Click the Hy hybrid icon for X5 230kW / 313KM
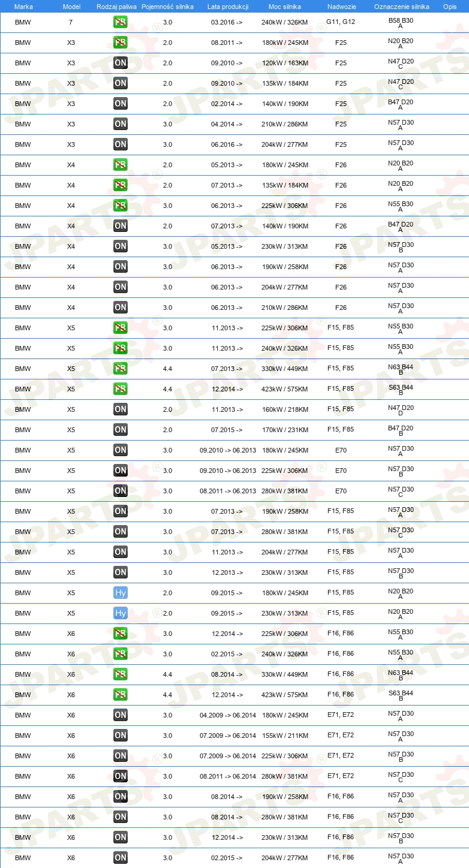469x868 pixels. [121, 613]
